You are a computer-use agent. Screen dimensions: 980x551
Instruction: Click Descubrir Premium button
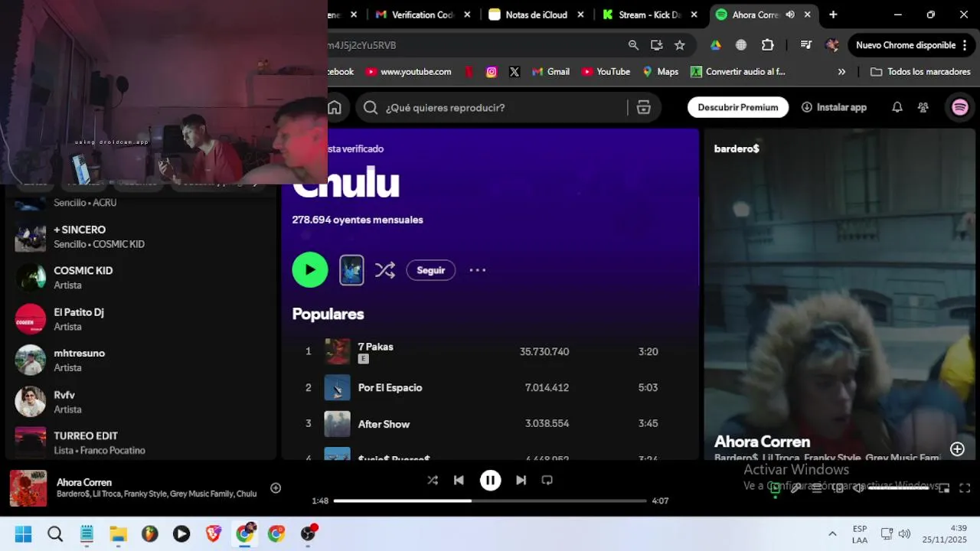tap(738, 107)
